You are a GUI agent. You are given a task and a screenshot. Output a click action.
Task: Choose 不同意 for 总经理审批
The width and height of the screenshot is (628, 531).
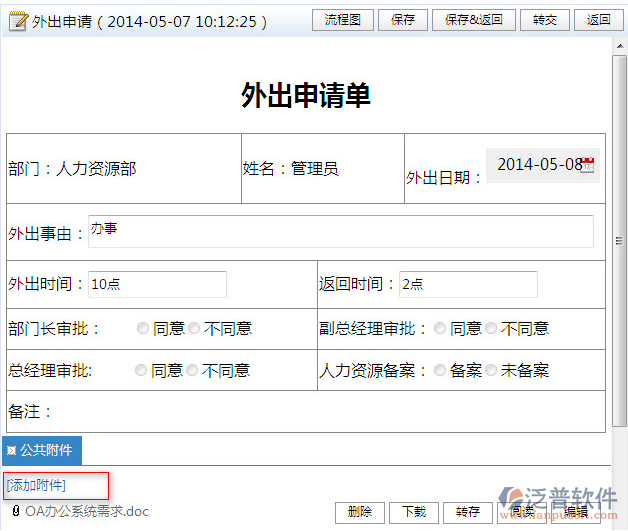(192, 371)
